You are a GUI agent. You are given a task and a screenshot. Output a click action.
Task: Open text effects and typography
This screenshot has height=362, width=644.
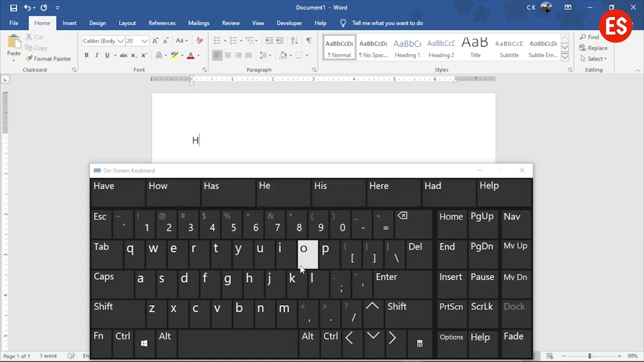point(159,55)
